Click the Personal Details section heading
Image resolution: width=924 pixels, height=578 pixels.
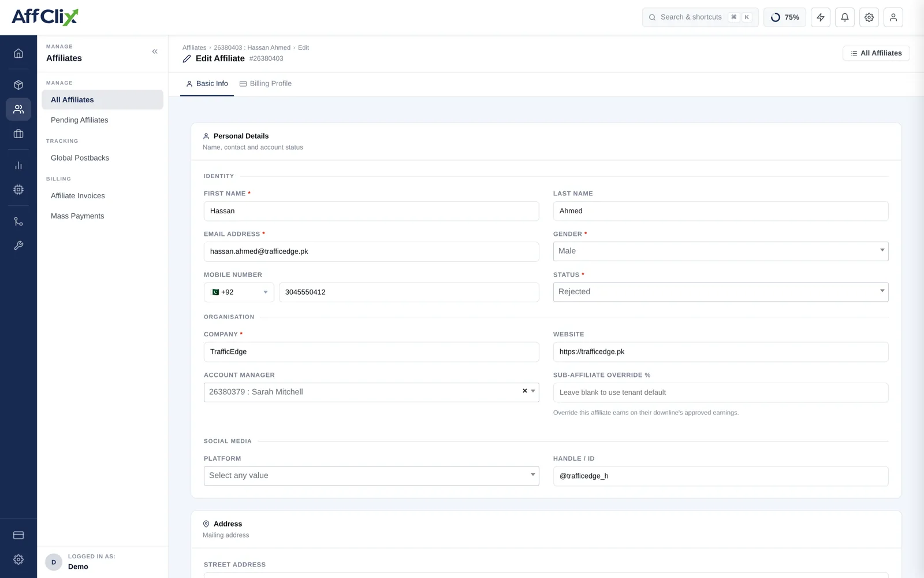[x=241, y=136]
